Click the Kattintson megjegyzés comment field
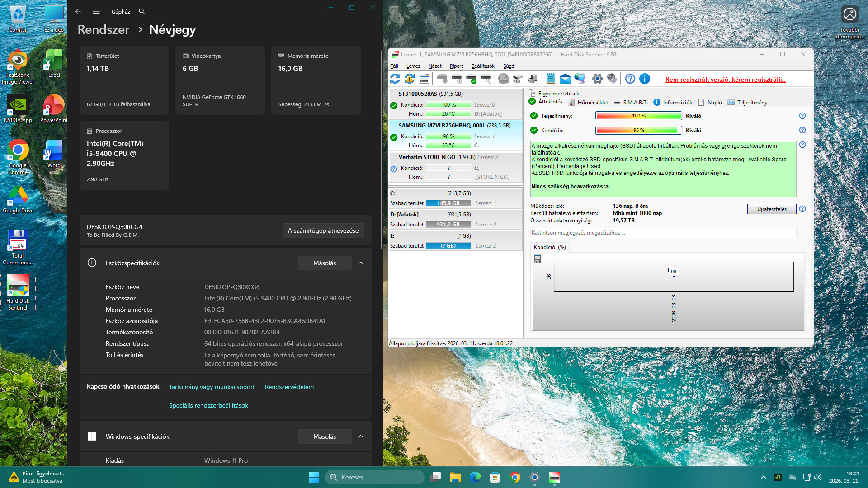 pyautogui.click(x=662, y=233)
